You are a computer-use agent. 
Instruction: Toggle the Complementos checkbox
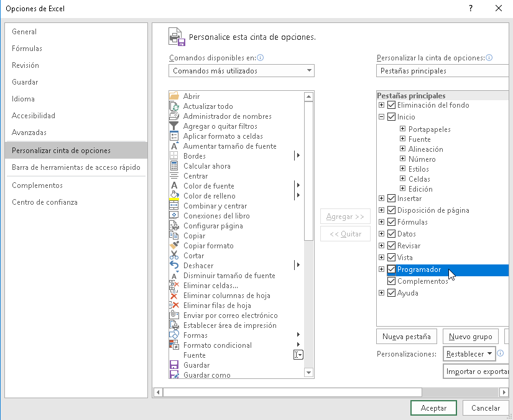(391, 281)
